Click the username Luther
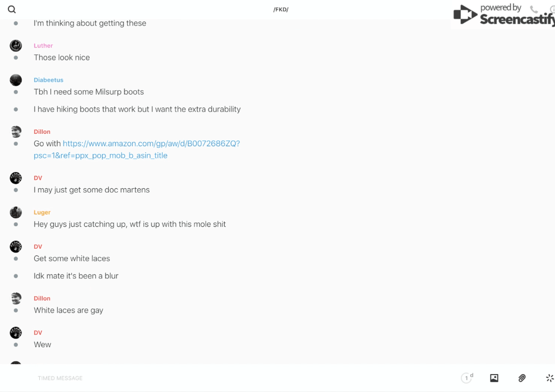This screenshot has height=392, width=555. [43, 46]
